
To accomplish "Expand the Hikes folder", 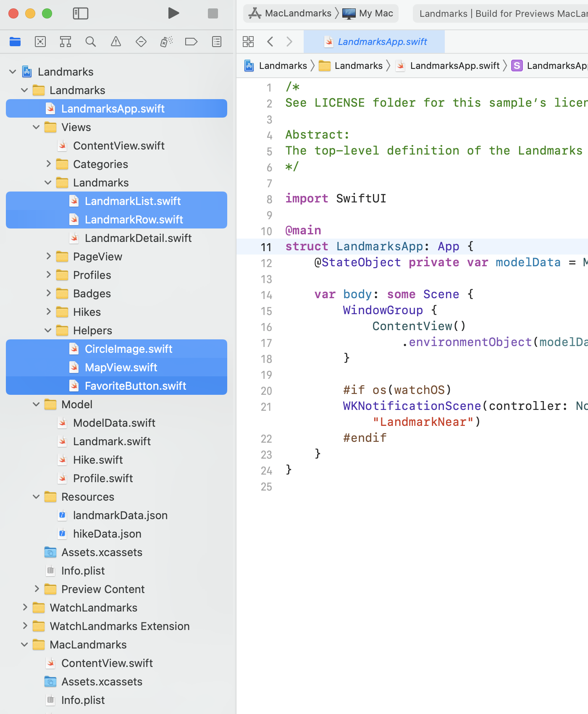I will 48,312.
